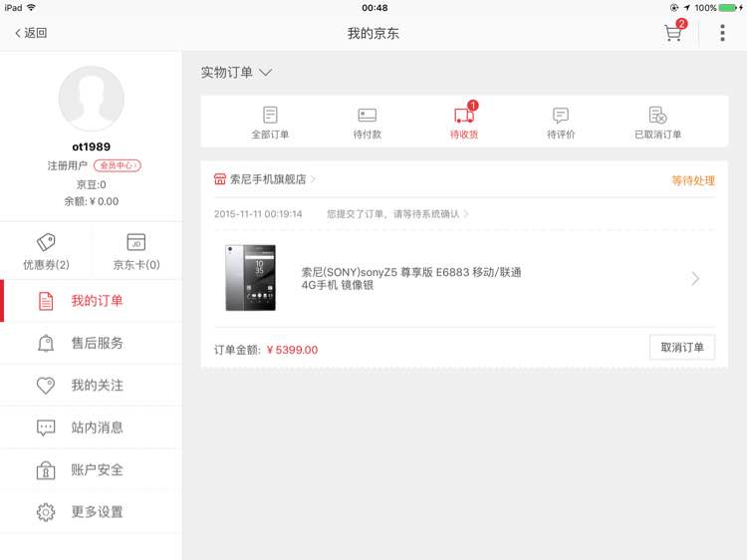This screenshot has width=747, height=560.
Task: Open the three-dot more options menu
Action: click(x=722, y=33)
